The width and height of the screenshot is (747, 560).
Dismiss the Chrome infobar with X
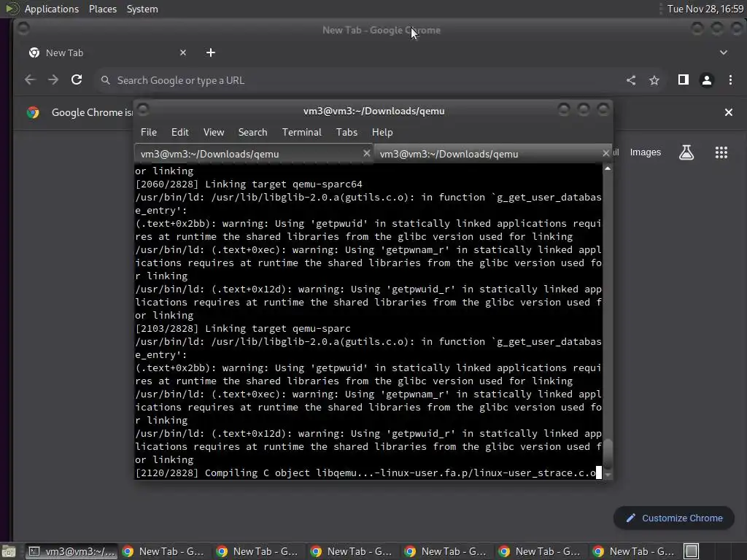coord(729,112)
